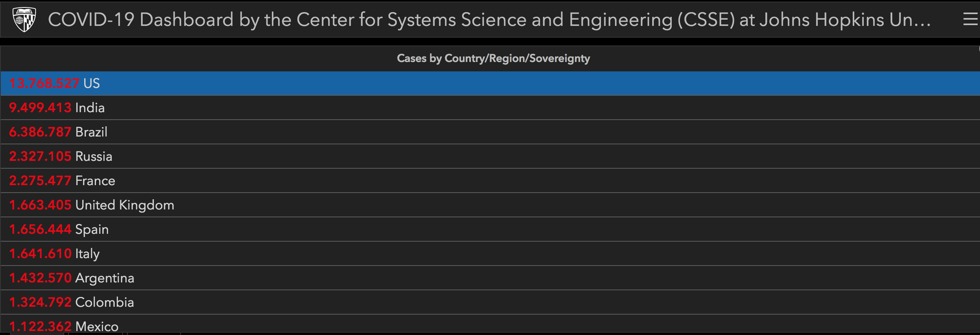Click the 9.499.413 case count
Image resolution: width=980 pixels, height=335 pixels.
point(40,108)
